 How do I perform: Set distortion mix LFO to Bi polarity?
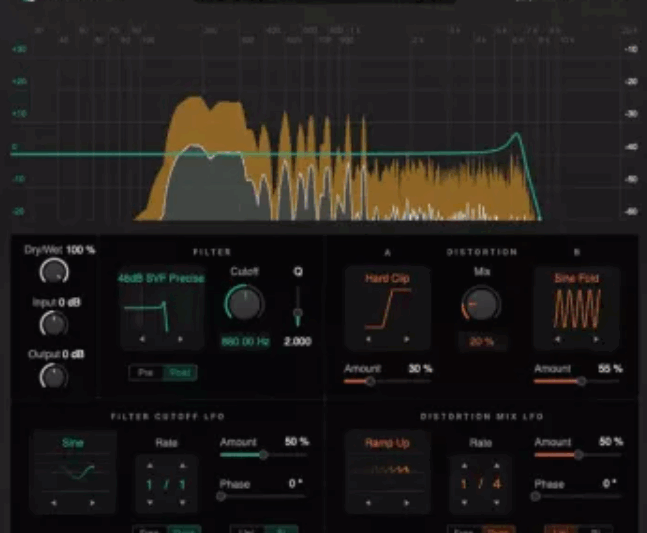(x=595, y=530)
